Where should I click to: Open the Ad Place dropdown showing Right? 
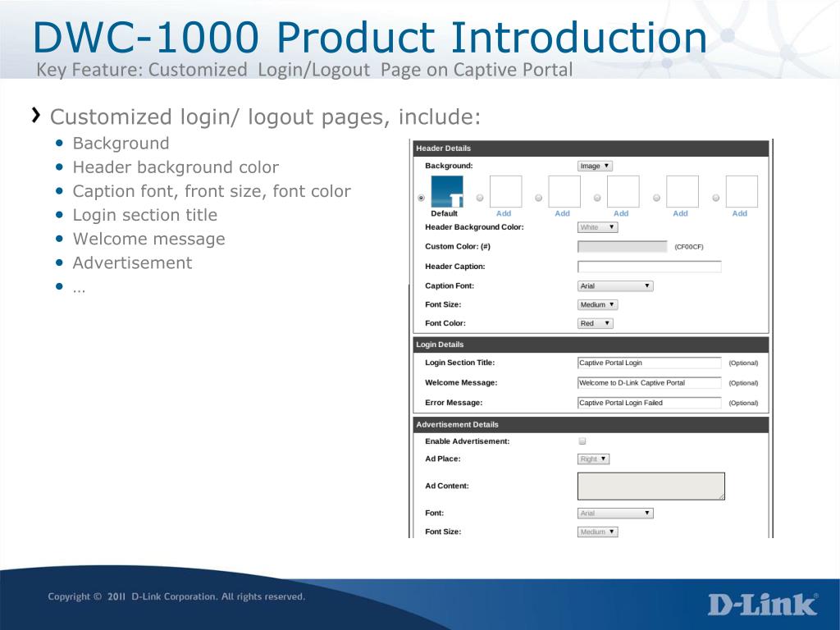pyautogui.click(x=593, y=459)
